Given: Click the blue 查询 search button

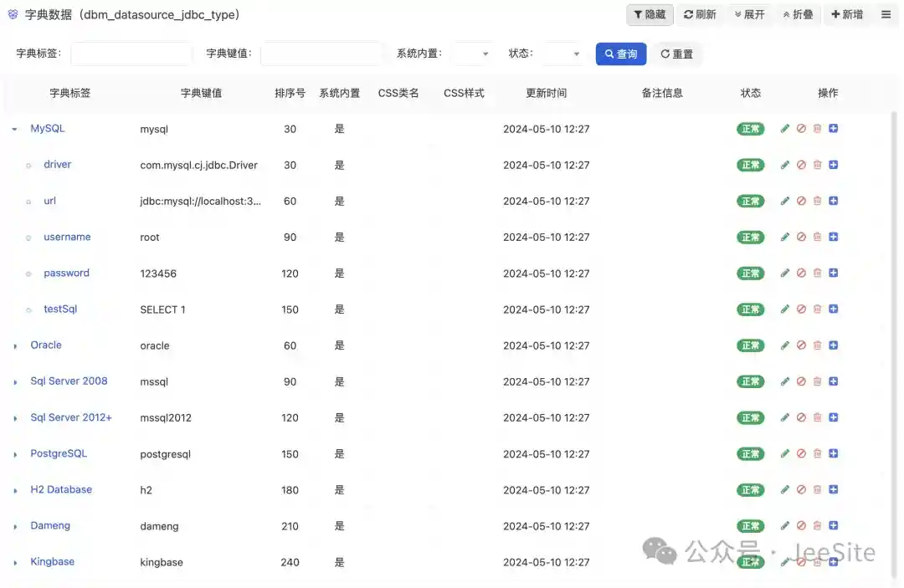Looking at the screenshot, I should click(620, 54).
